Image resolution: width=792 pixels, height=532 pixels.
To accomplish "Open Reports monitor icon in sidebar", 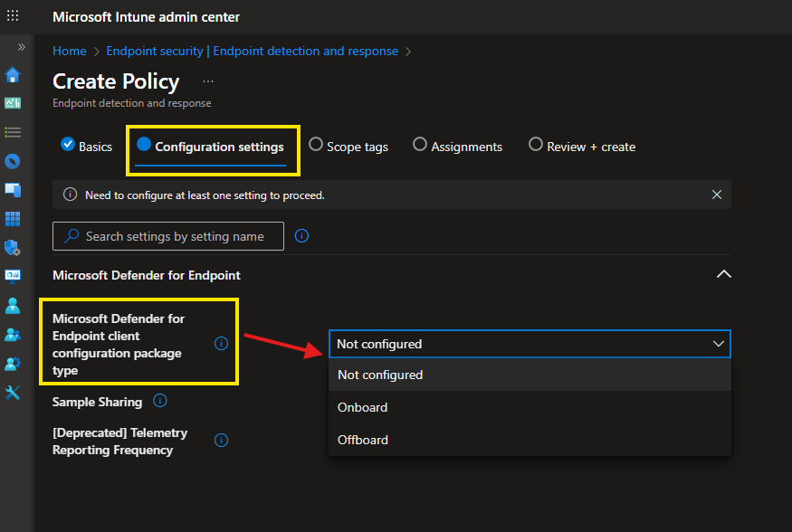I will click(13, 276).
